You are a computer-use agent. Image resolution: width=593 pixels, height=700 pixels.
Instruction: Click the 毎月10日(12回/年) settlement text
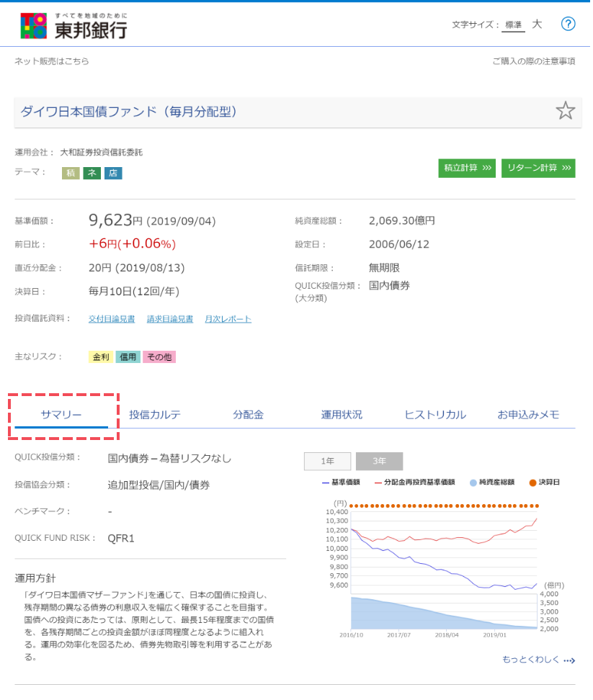134,292
